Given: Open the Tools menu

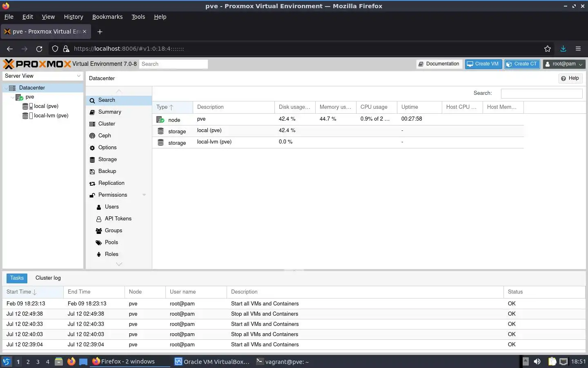Looking at the screenshot, I should coord(138,17).
